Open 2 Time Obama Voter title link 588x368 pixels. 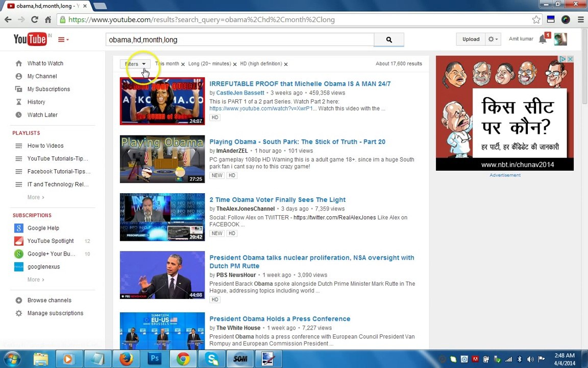point(278,200)
